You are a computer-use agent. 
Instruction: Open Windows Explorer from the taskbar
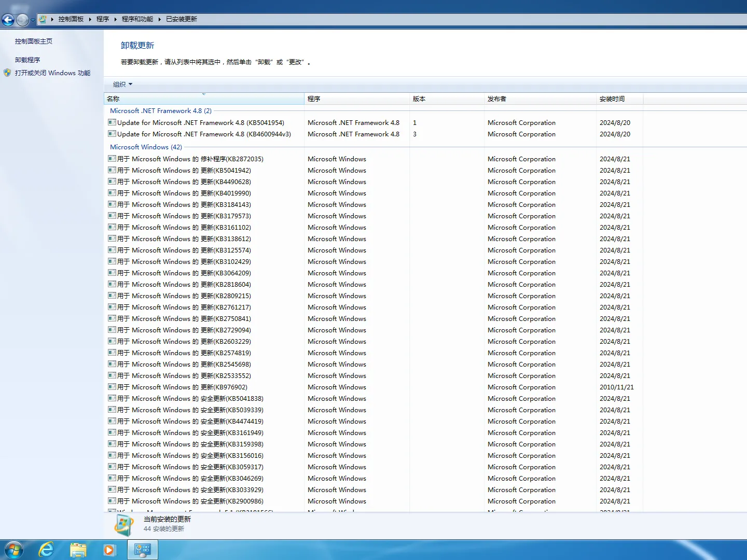(78, 549)
